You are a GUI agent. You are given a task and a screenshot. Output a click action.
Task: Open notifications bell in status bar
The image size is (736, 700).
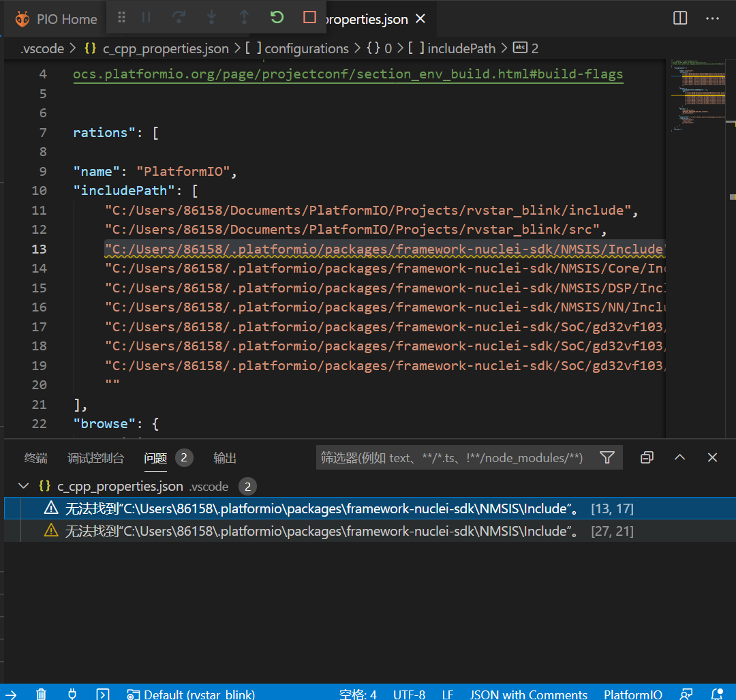pyautogui.click(x=717, y=694)
